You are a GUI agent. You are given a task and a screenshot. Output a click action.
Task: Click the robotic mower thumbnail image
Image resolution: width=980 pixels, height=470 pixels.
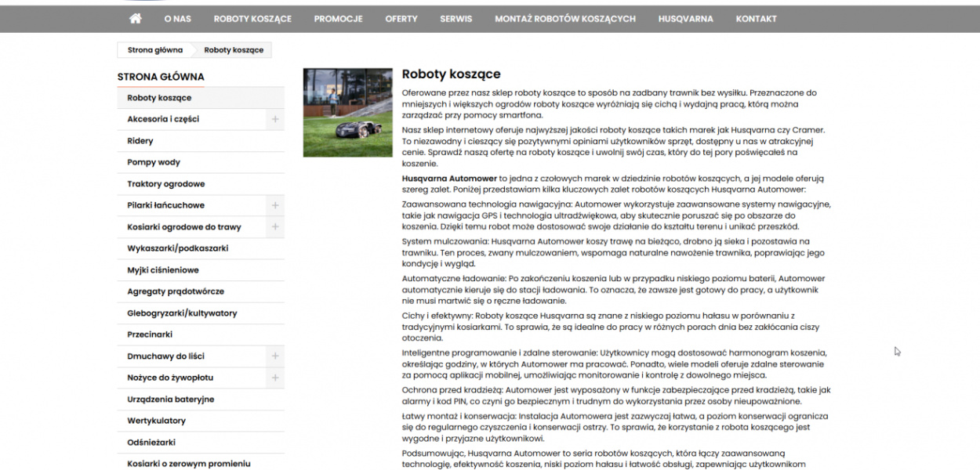tap(347, 112)
